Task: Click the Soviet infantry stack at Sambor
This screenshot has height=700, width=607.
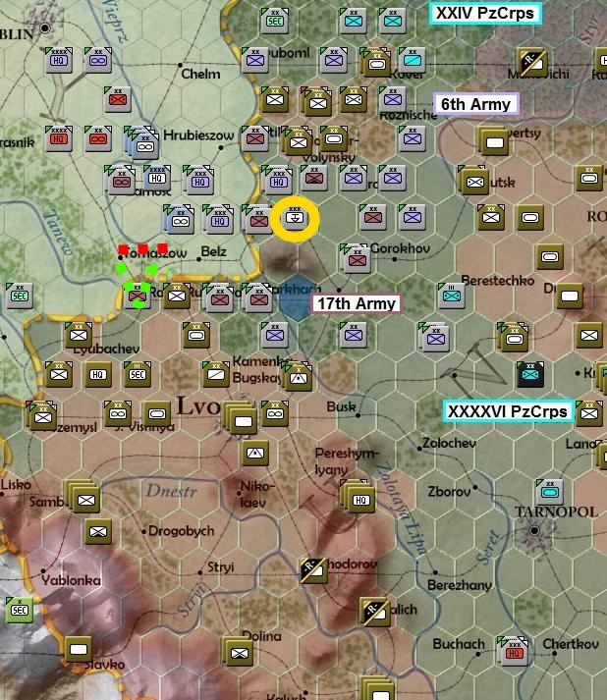Action: coord(83,497)
